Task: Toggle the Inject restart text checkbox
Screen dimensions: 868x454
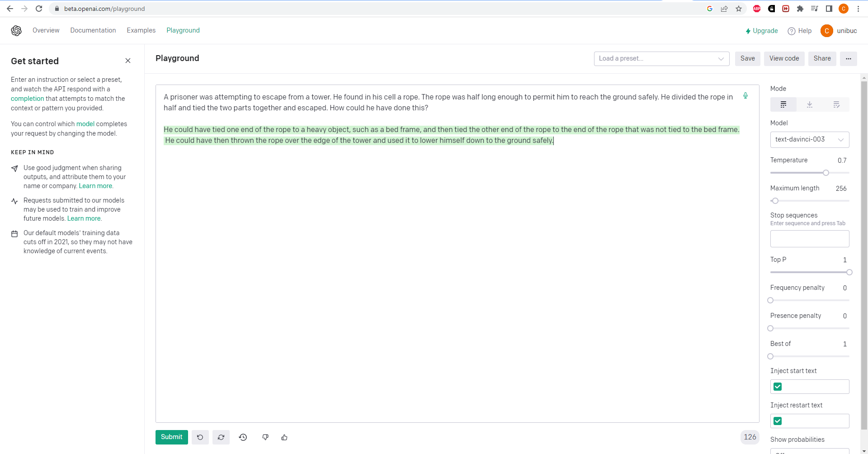Action: [x=778, y=421]
